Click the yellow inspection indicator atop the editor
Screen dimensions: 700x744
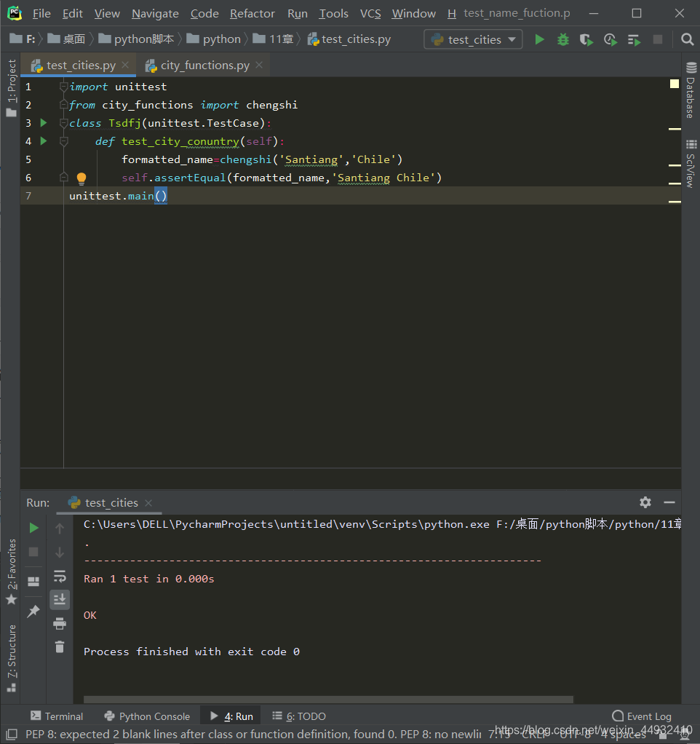[x=674, y=84]
